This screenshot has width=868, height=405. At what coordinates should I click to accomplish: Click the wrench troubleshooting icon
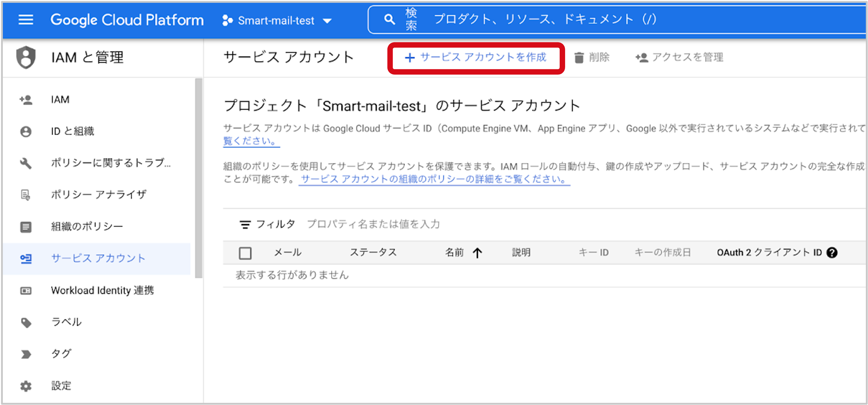click(26, 163)
